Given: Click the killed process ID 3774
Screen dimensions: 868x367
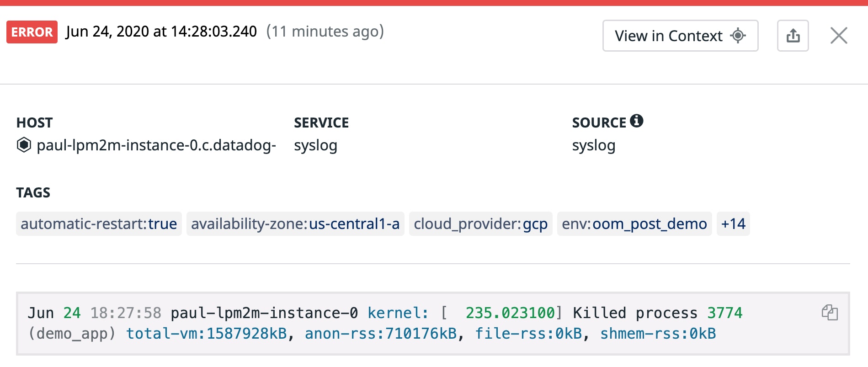Looking at the screenshot, I should pyautogui.click(x=724, y=313).
